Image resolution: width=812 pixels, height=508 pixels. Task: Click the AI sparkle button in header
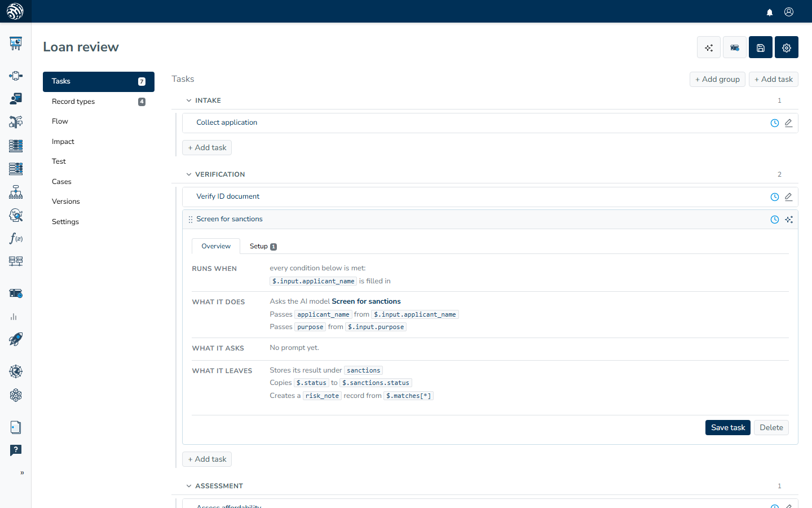click(x=709, y=47)
